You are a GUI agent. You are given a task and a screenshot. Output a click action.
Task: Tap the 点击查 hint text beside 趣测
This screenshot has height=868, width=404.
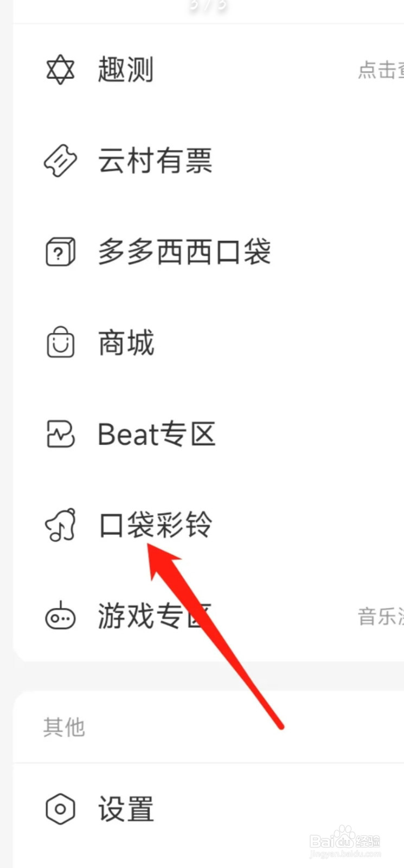click(381, 71)
